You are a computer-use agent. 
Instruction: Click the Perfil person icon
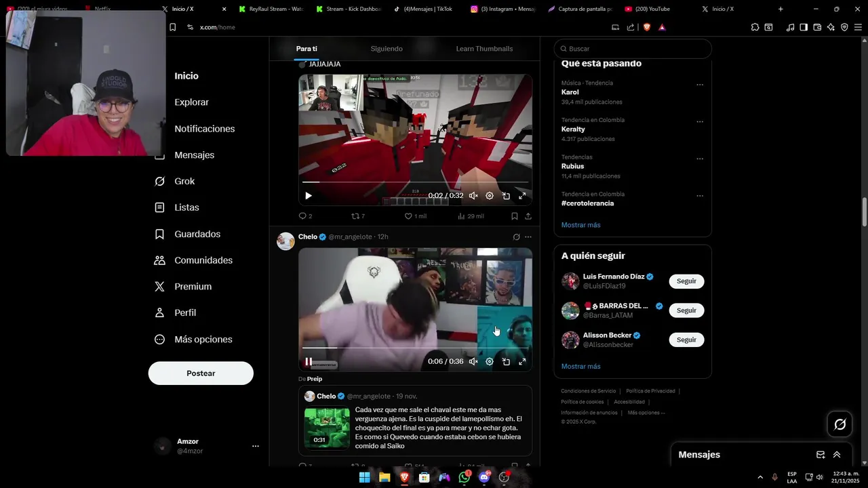point(160,312)
